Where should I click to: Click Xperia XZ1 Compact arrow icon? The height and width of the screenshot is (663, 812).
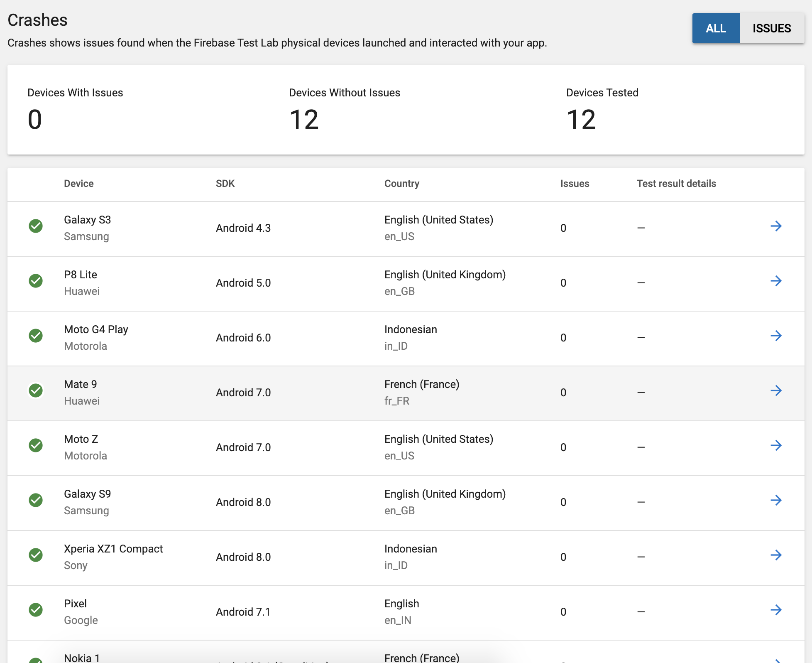point(776,555)
